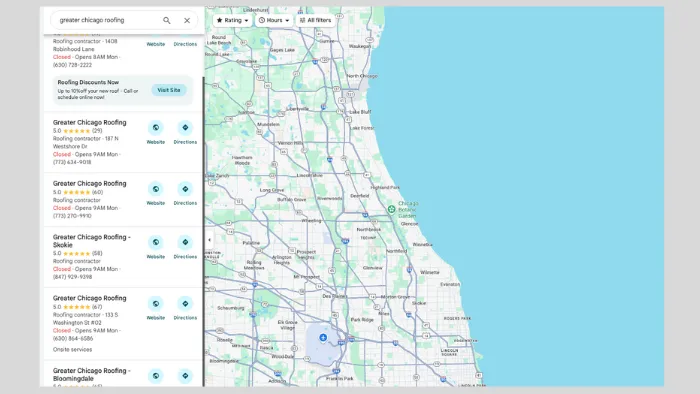
Task: Click Visit Site in Roofing Discounts ad
Action: click(169, 90)
